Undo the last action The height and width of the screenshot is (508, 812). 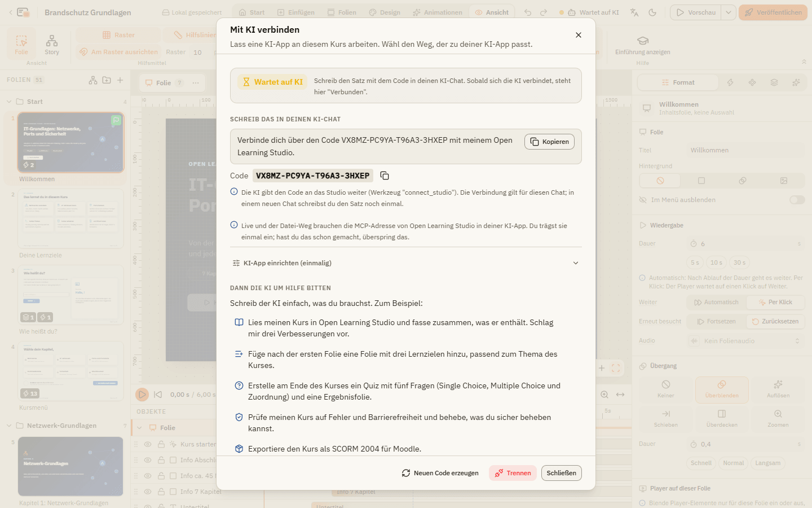[528, 12]
